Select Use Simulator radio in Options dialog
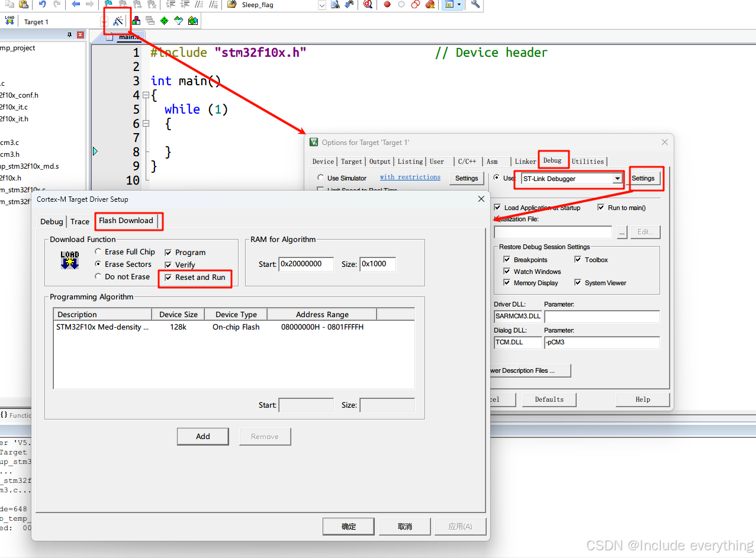Image resolution: width=756 pixels, height=558 pixels. (320, 178)
